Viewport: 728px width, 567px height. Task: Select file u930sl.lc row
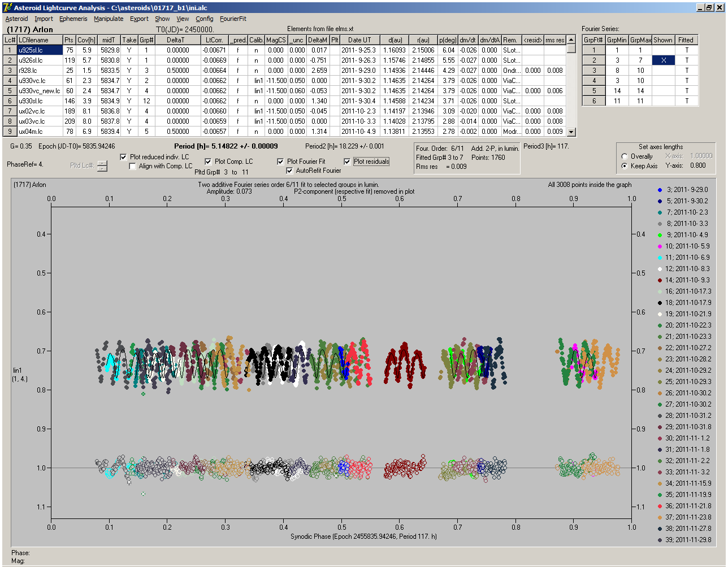(x=40, y=101)
